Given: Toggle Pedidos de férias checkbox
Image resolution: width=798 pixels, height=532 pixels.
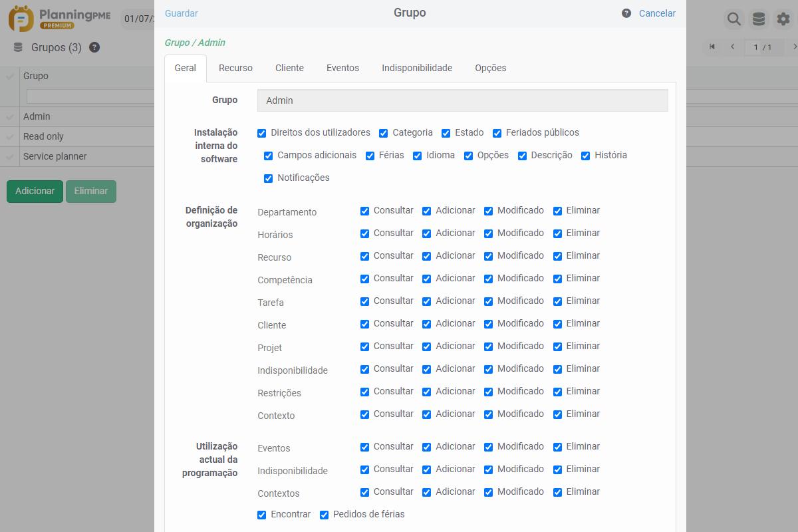Looking at the screenshot, I should (324, 515).
